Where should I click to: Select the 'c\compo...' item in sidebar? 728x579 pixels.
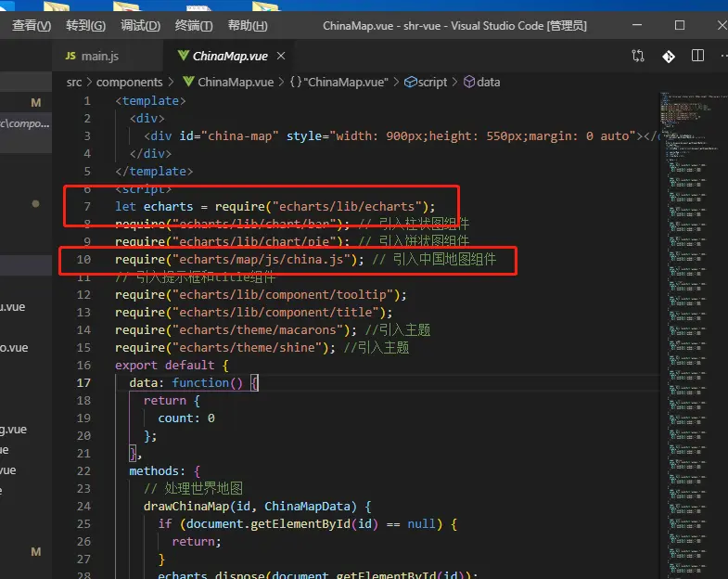pos(25,123)
